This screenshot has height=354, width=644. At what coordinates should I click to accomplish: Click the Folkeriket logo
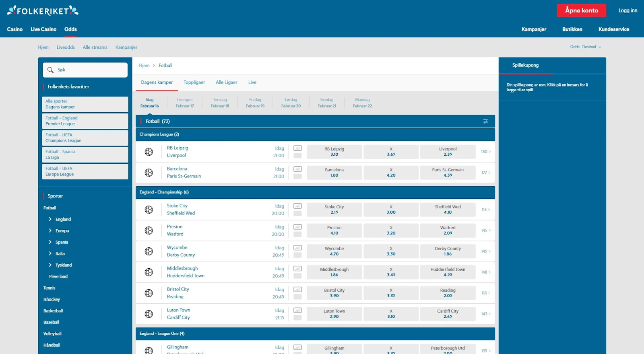pos(43,10)
